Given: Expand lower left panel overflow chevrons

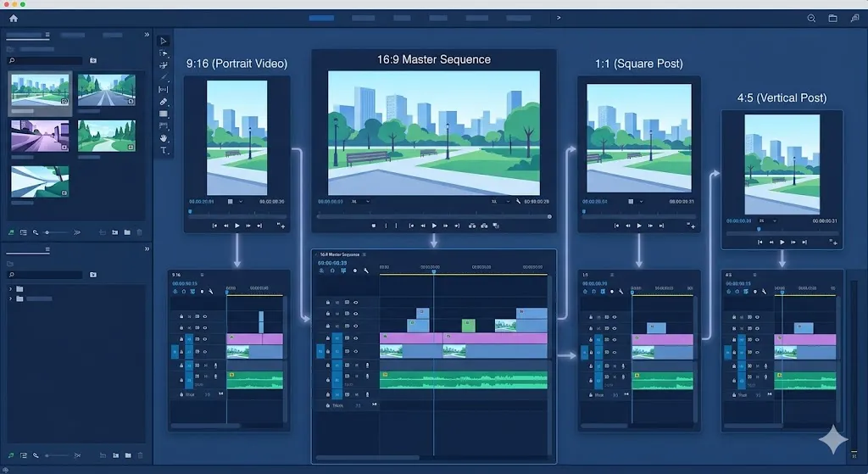Looking at the screenshot, I should point(147,249).
